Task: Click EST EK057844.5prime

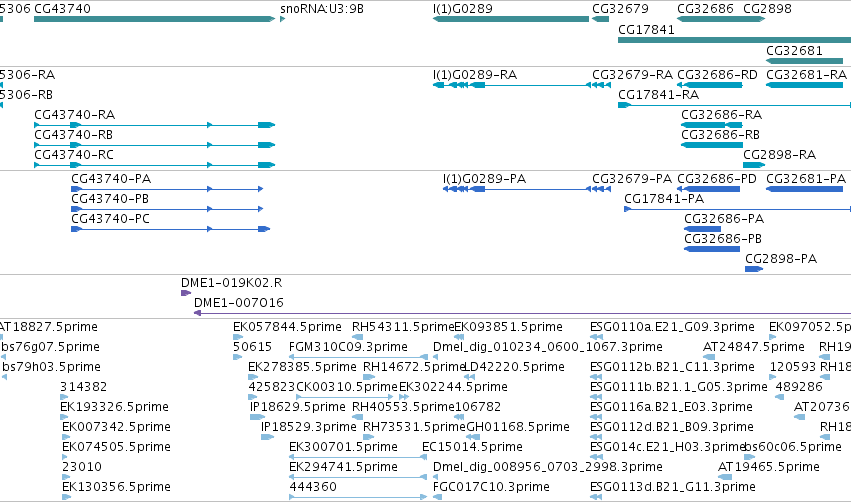Action: pyautogui.click(x=237, y=337)
